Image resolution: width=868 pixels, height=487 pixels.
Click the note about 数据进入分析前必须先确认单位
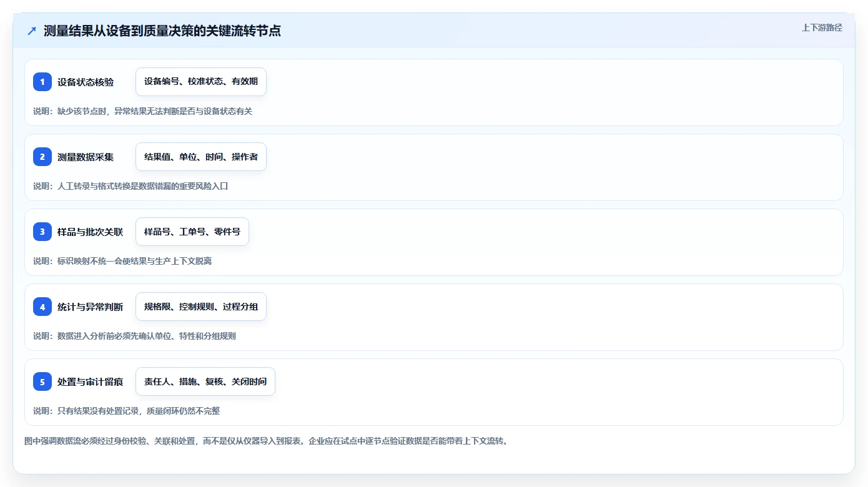pyautogui.click(x=134, y=336)
